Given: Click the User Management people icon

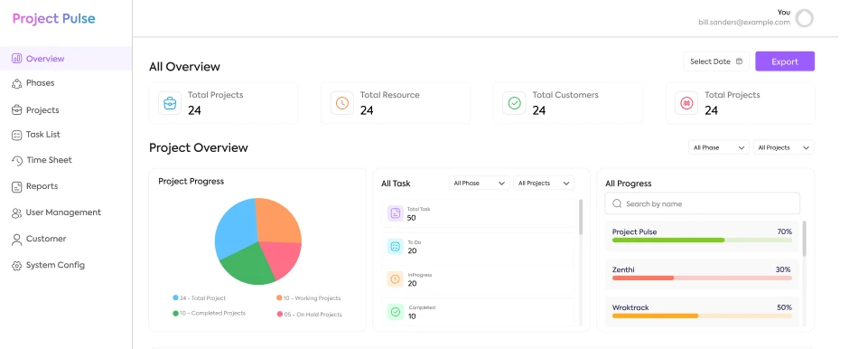Looking at the screenshot, I should (x=16, y=212).
